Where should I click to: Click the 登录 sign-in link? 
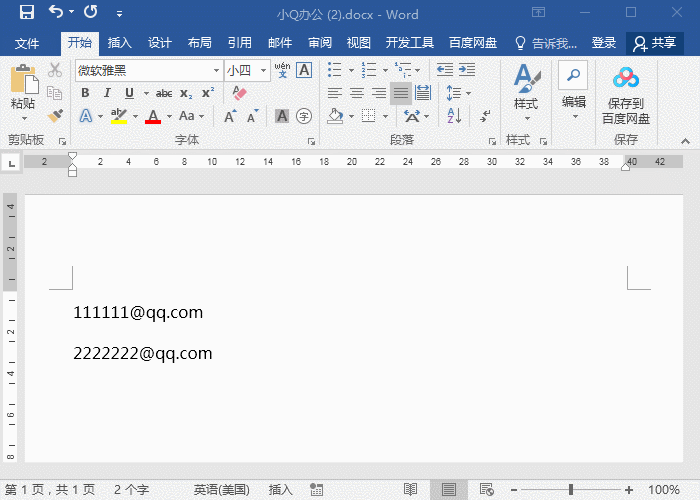coord(604,43)
